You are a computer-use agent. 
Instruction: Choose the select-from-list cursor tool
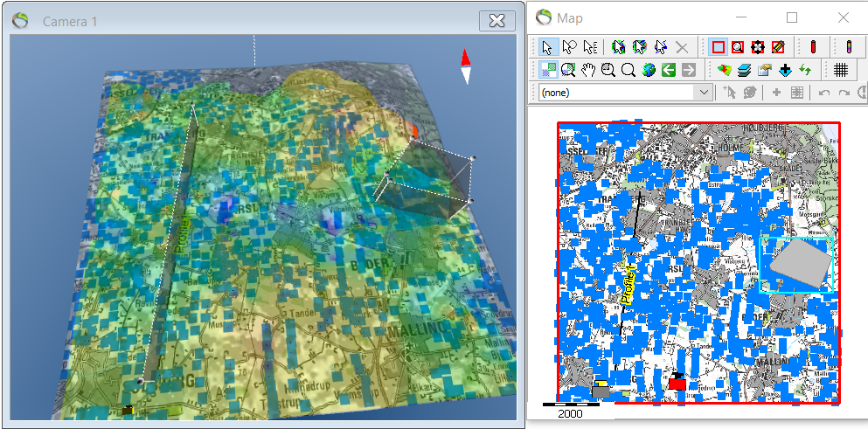pos(590,47)
